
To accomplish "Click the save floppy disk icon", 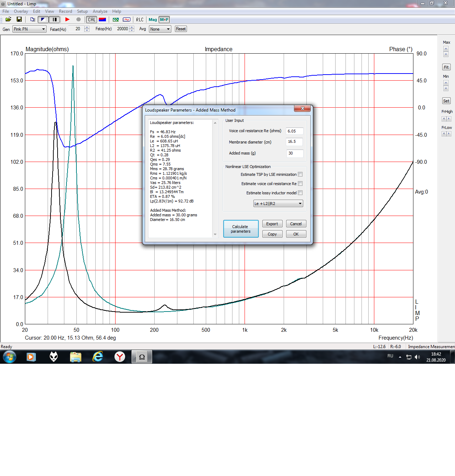I will (19, 20).
